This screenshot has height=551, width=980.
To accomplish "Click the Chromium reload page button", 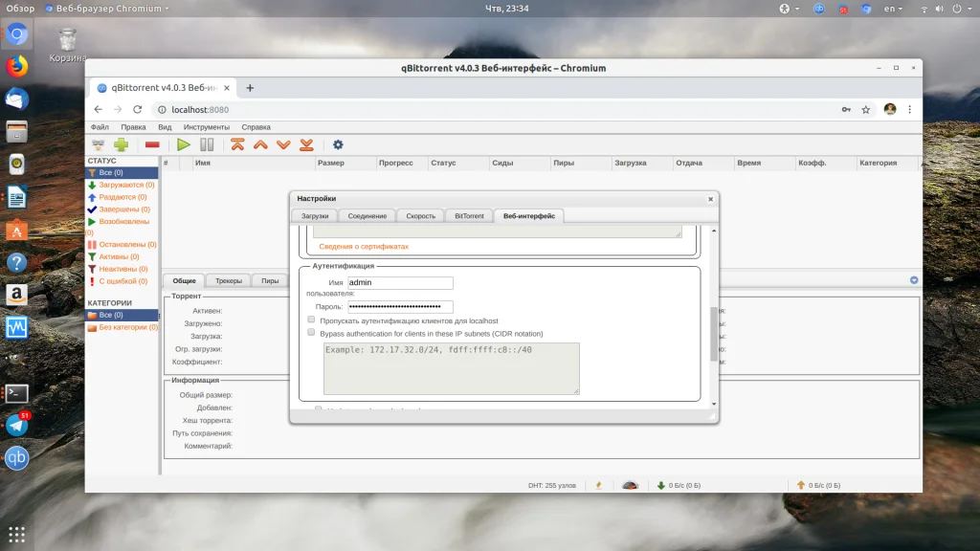I will pyautogui.click(x=138, y=109).
